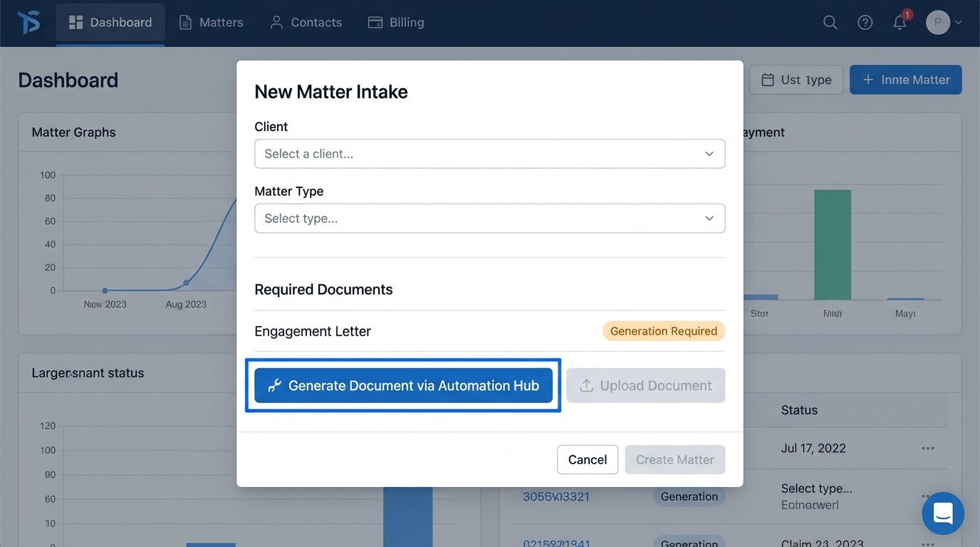Click the Innte Matter button top right
This screenshot has width=980, height=547.
pyautogui.click(x=905, y=80)
